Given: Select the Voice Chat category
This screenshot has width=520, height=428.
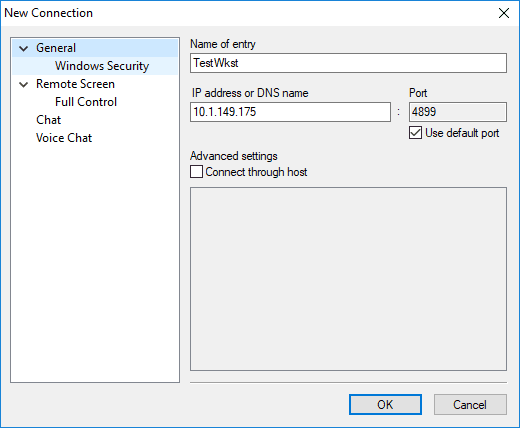Looking at the screenshot, I should [64, 138].
